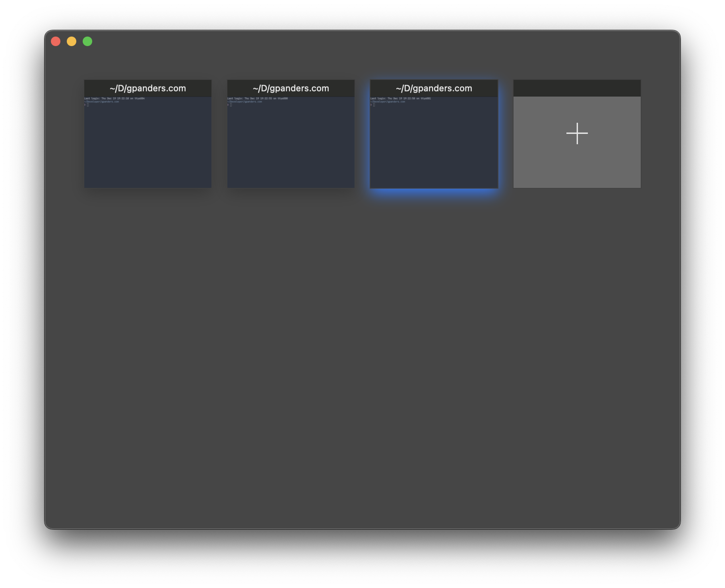Click the ttys001 last login line

[401, 99]
